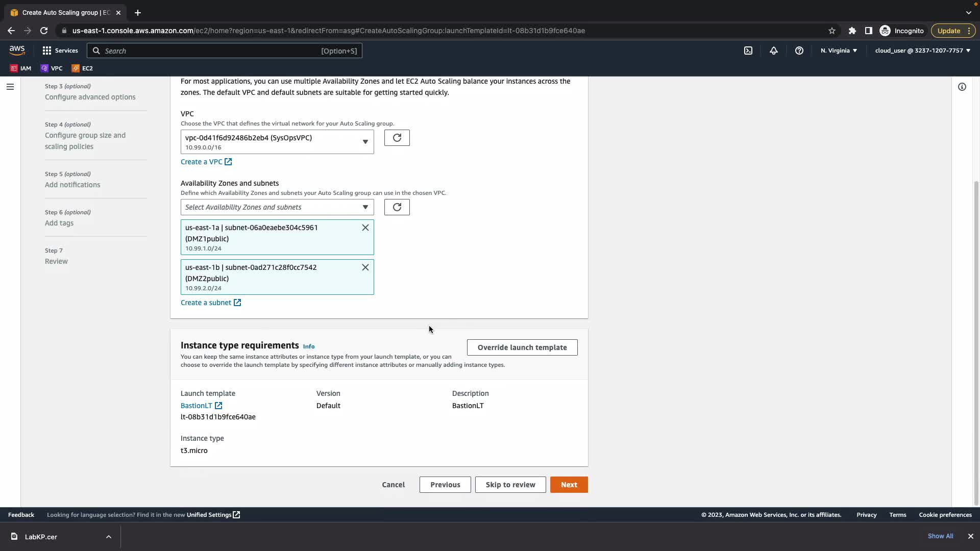The image size is (980, 551).
Task: Open the info panel icon
Action: [x=962, y=87]
